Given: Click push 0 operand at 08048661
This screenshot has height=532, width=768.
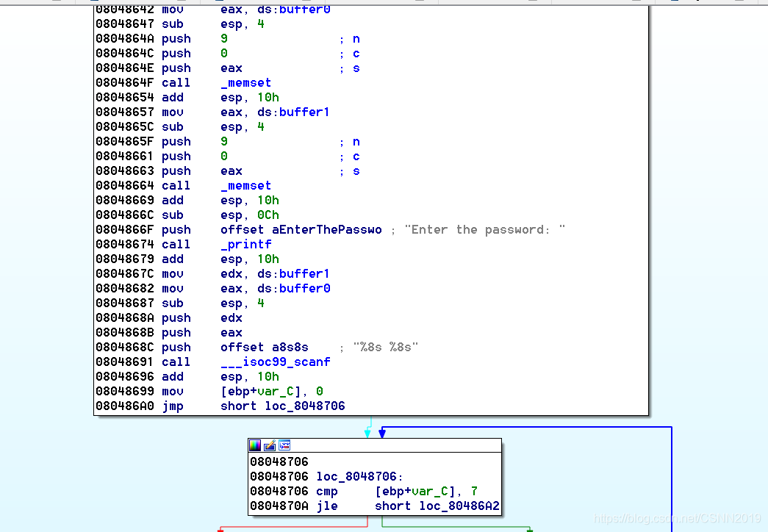Looking at the screenshot, I should tap(224, 157).
